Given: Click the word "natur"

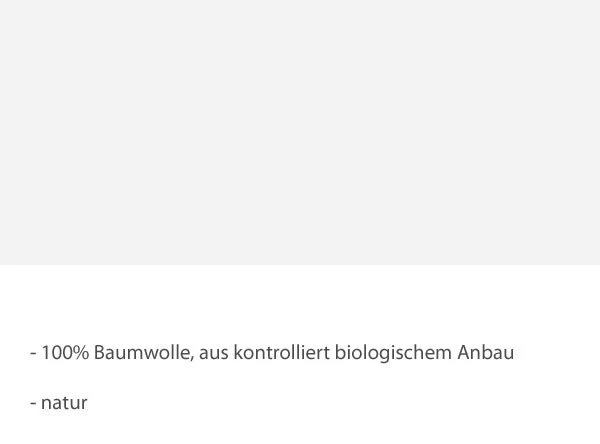Looking at the screenshot, I should click(64, 404).
